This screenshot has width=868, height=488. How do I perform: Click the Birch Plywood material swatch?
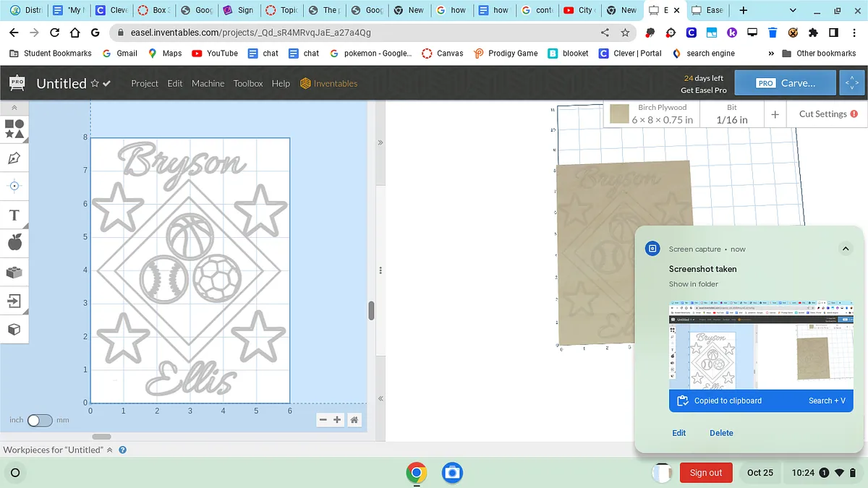[619, 114]
